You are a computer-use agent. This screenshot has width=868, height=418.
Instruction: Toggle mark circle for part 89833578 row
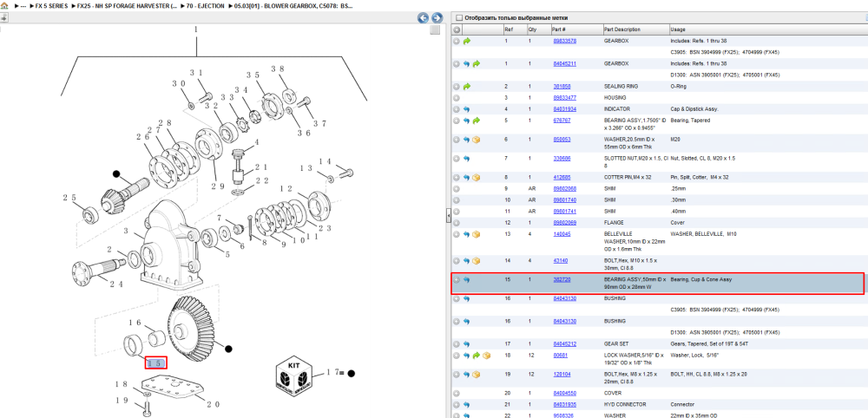click(457, 41)
